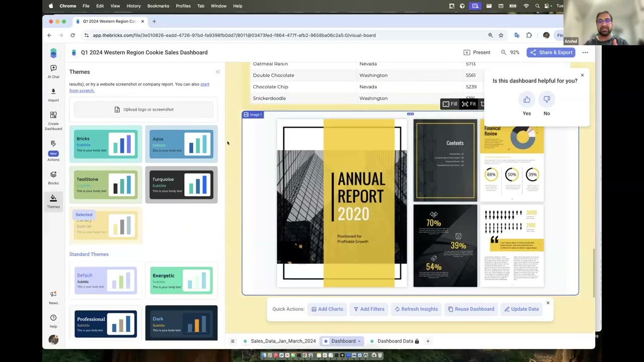Click the zoom magnifier beside 92%
This screenshot has height=362, width=644.
(504, 52)
